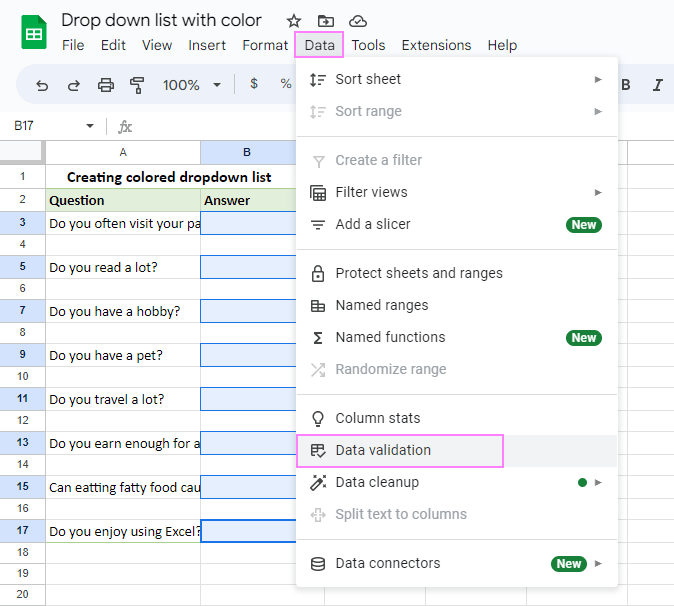The height and width of the screenshot is (606, 674).
Task: Click the Undo arrow in toolbar
Action: click(x=42, y=85)
